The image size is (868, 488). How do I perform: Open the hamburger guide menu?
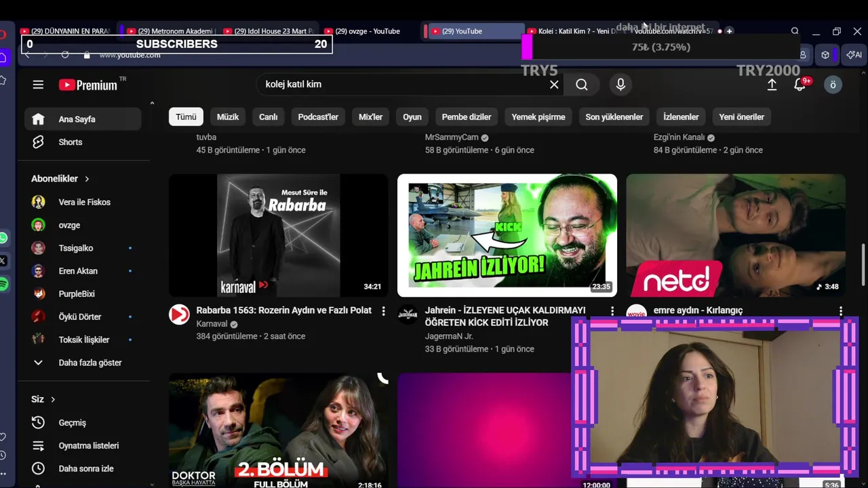38,85
